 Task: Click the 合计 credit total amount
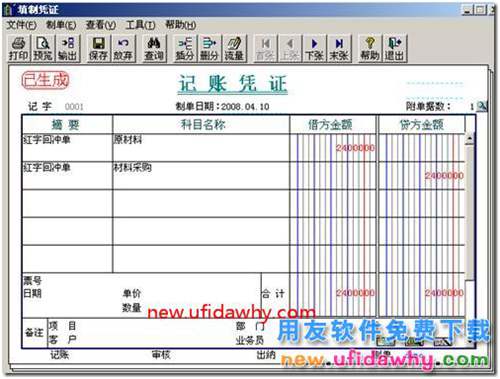click(x=444, y=293)
